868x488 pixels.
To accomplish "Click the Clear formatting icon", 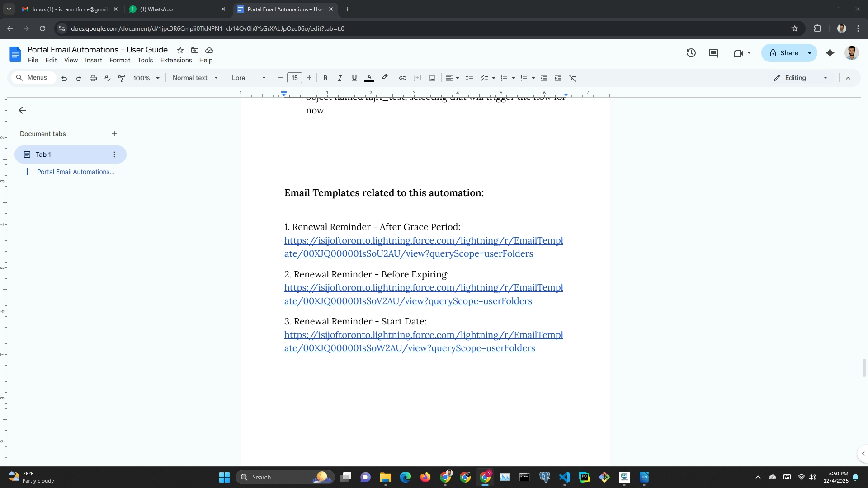I will [573, 78].
